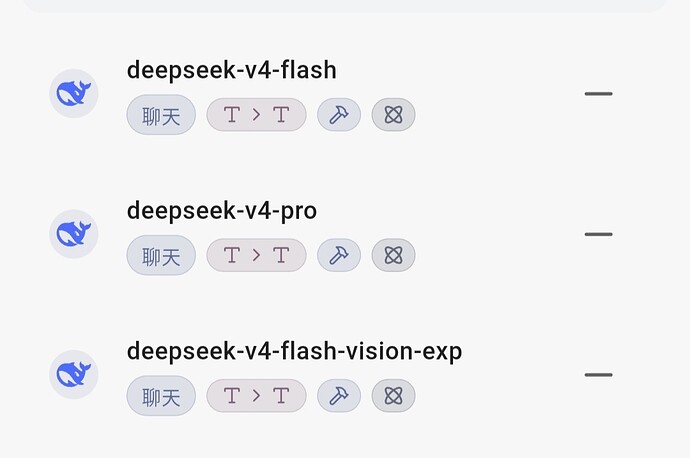The width and height of the screenshot is (690, 458).
Task: Open the deepseek-v4-pro model entry name
Action: 222,211
